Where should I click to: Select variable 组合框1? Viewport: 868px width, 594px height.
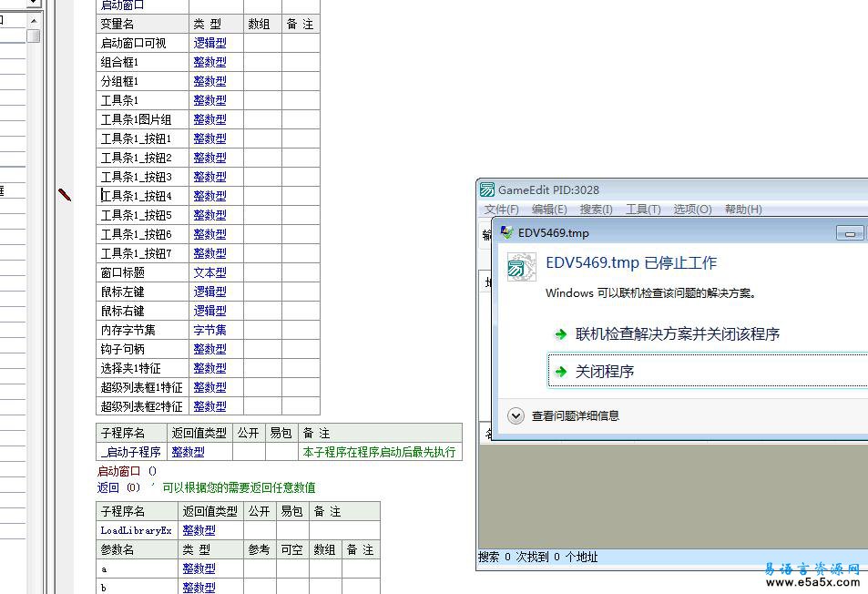pyautogui.click(x=119, y=62)
